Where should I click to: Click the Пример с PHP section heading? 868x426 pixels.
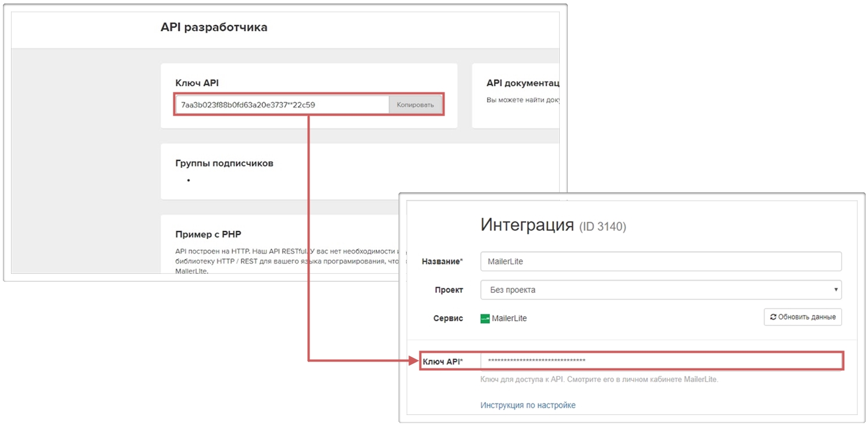click(x=208, y=234)
